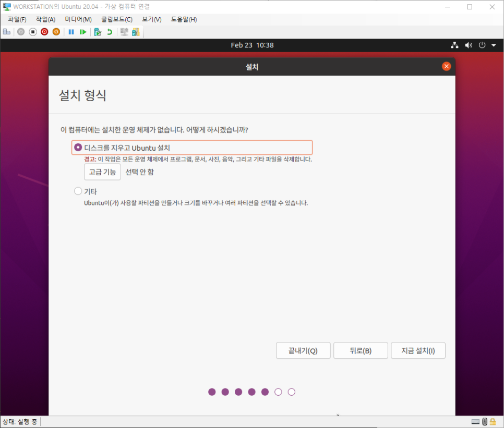Click the "지금 설치(I)" install now button
Screen dimensions: 504x428
tap(418, 350)
